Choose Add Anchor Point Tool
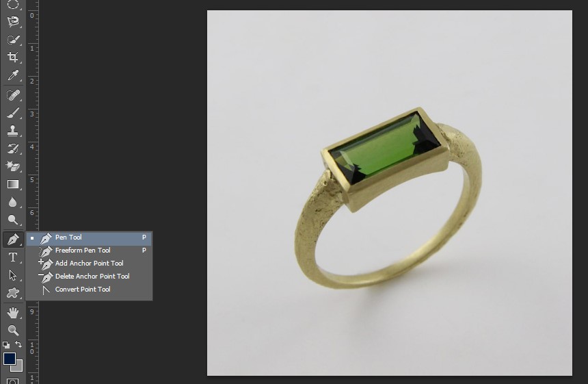Screen dimensions: 588x384 [x=89, y=264]
